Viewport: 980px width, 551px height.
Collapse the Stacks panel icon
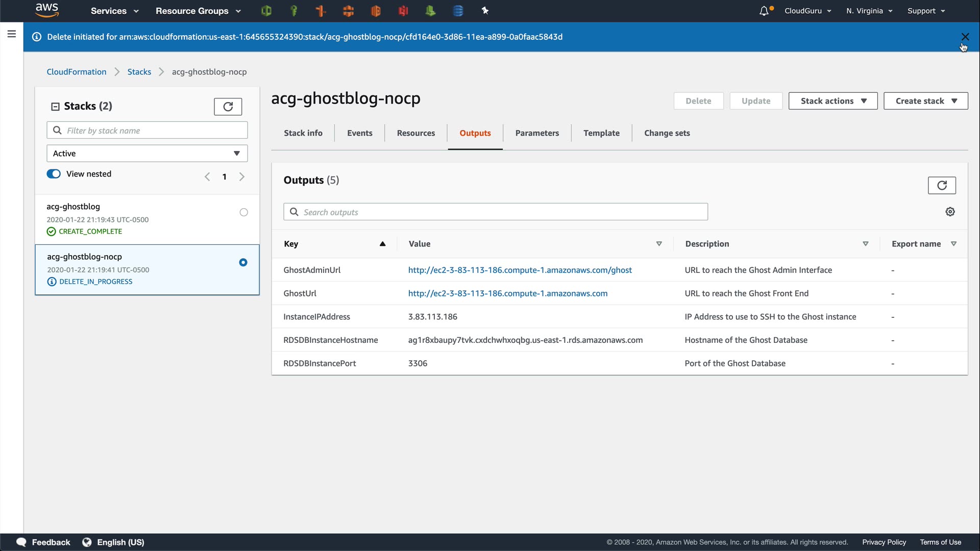pos(55,107)
